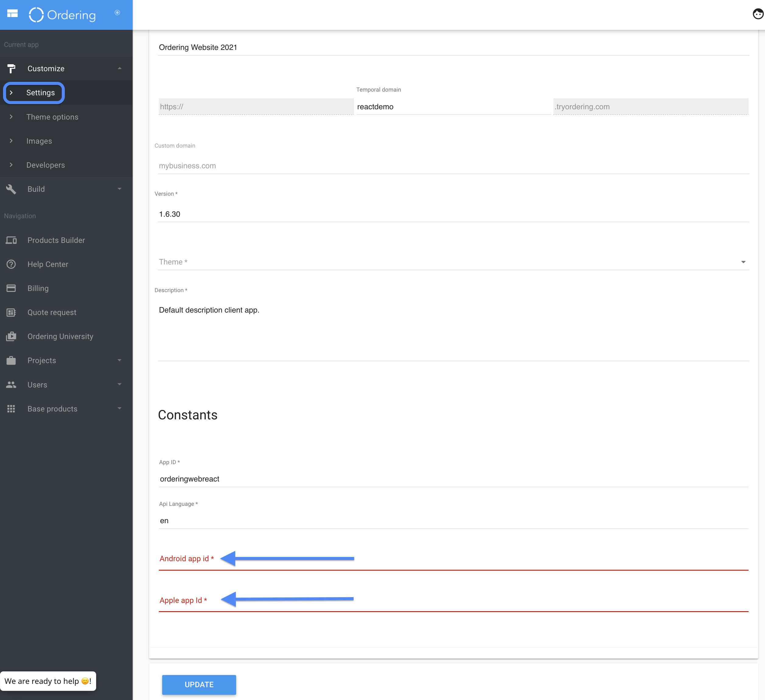Open the Images submenu item
Image resolution: width=765 pixels, height=700 pixels.
pyautogui.click(x=39, y=141)
